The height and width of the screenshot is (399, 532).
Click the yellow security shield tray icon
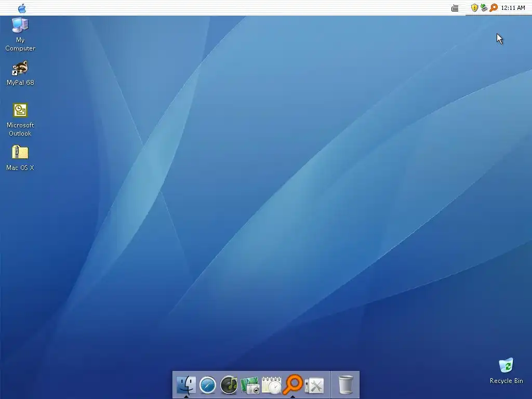(474, 8)
